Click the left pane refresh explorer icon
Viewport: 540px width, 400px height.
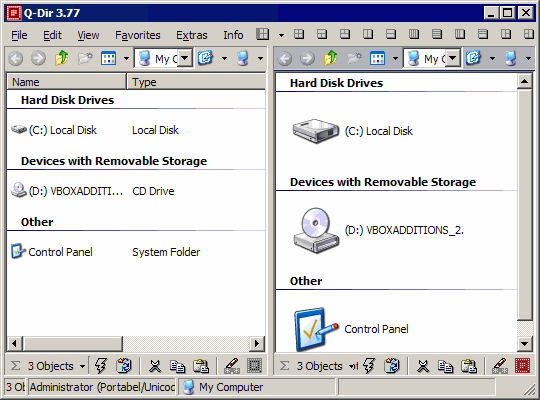[x=206, y=58]
